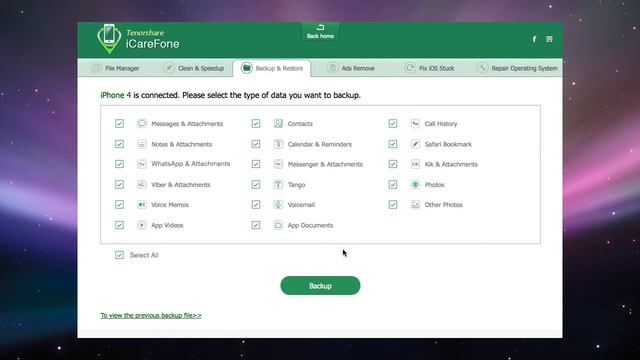Click the iPhone 4 device name
The image size is (640, 360).
(x=116, y=95)
